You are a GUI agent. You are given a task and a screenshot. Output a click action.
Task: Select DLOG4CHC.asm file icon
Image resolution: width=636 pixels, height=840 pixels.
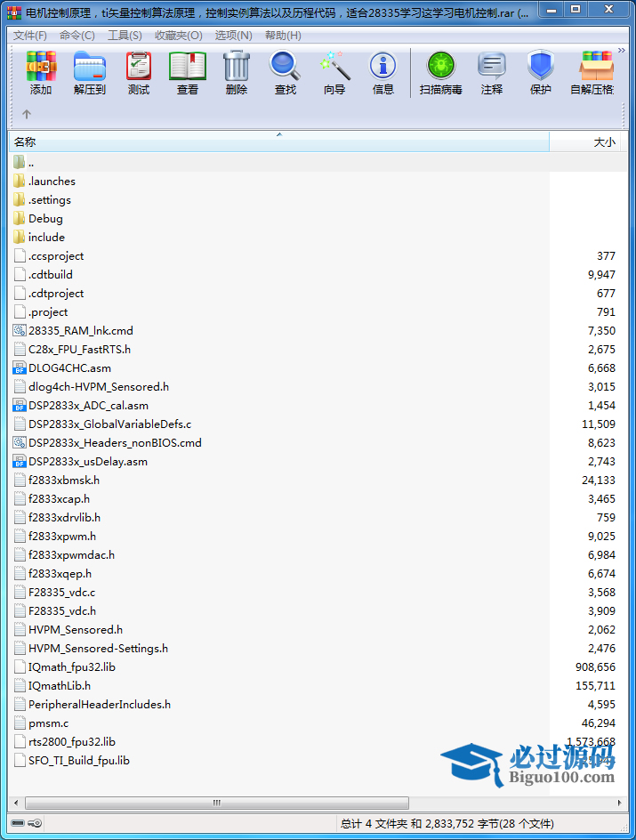20,368
